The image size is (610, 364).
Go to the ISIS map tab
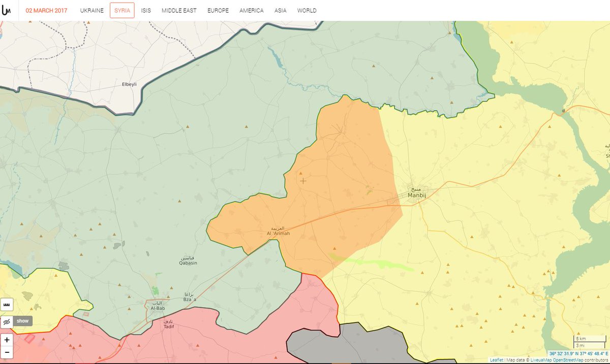[x=146, y=10]
